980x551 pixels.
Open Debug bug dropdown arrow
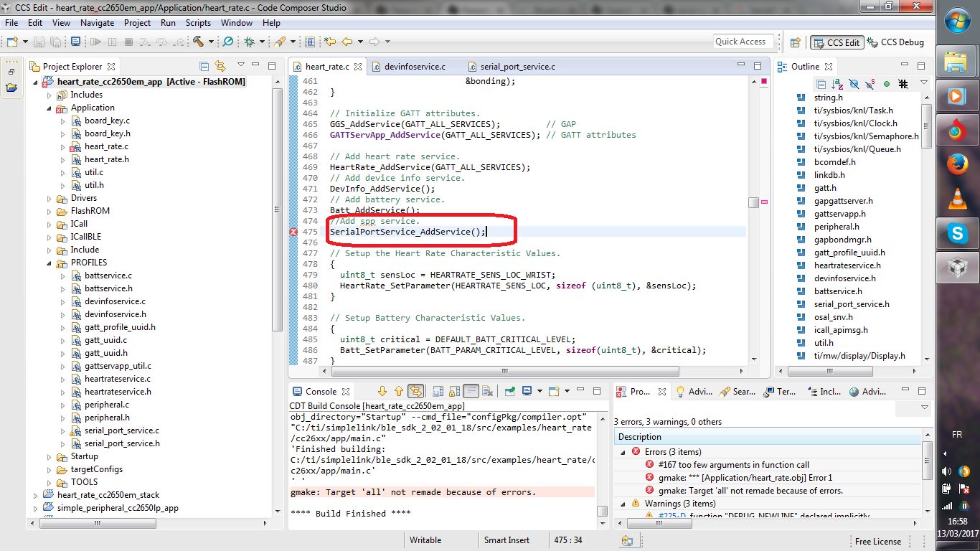pos(262,42)
